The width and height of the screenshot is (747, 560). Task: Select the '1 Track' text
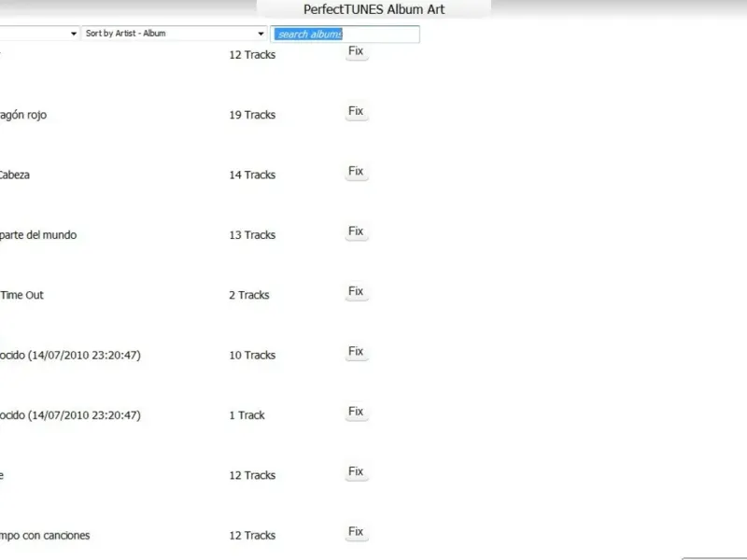247,415
